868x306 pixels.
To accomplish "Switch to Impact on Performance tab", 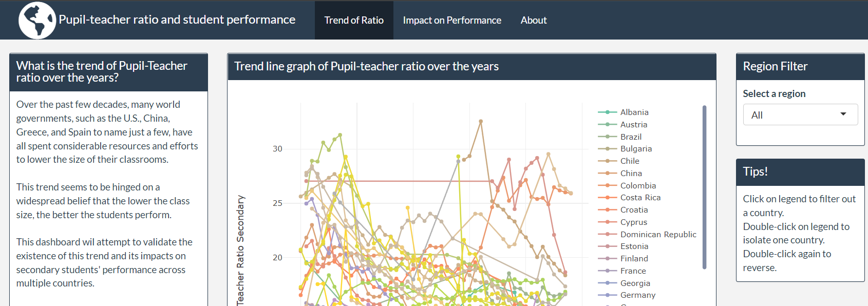I will pyautogui.click(x=452, y=21).
